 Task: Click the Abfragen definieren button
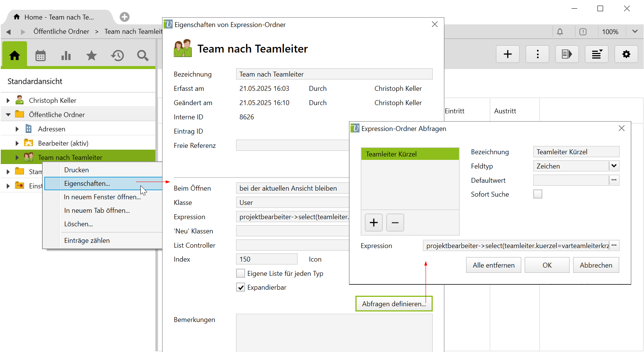394,304
